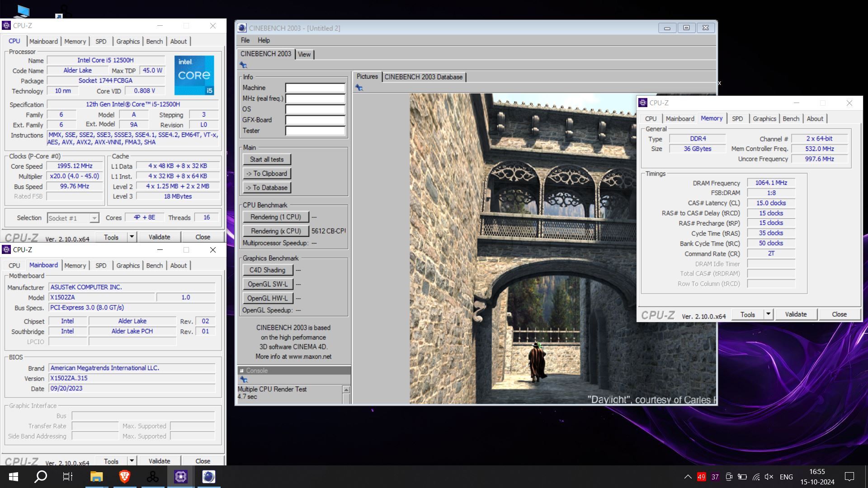Click Close button in right CPU-Z Memory window

(x=839, y=314)
